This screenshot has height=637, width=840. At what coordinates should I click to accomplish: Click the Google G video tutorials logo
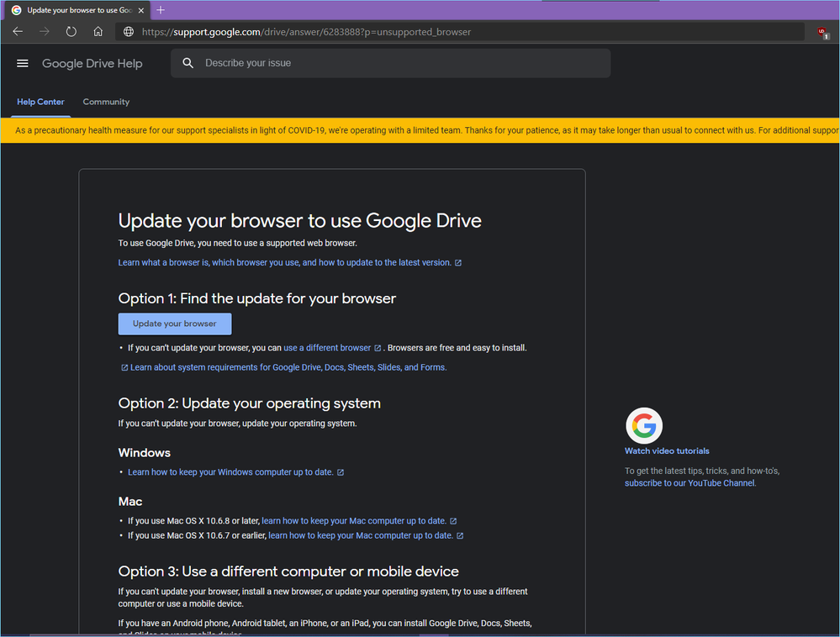644,425
